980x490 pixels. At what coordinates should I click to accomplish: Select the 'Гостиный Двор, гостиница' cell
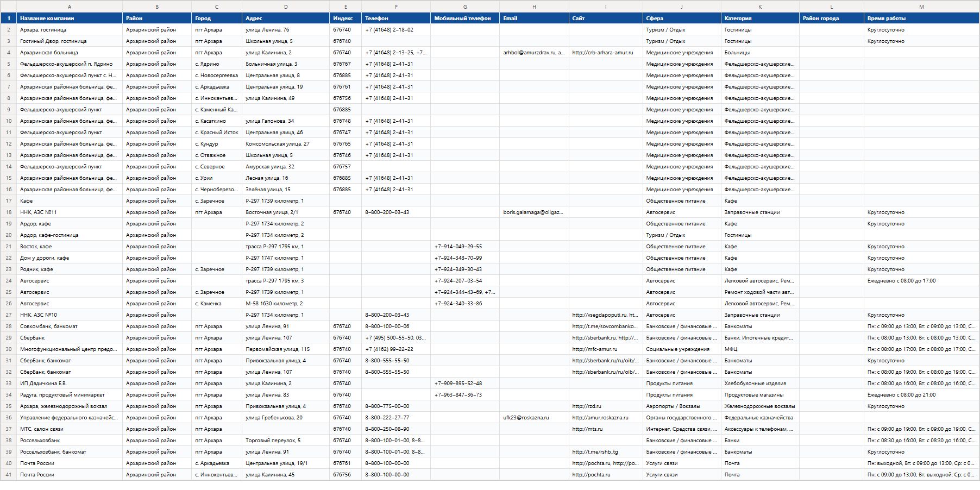click(x=70, y=41)
